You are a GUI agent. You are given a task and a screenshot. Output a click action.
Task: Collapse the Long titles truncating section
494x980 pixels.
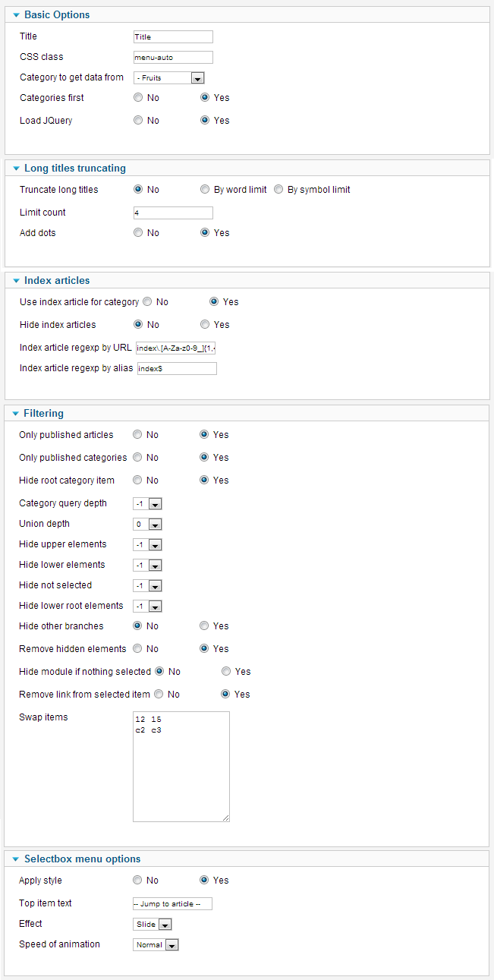click(x=16, y=169)
